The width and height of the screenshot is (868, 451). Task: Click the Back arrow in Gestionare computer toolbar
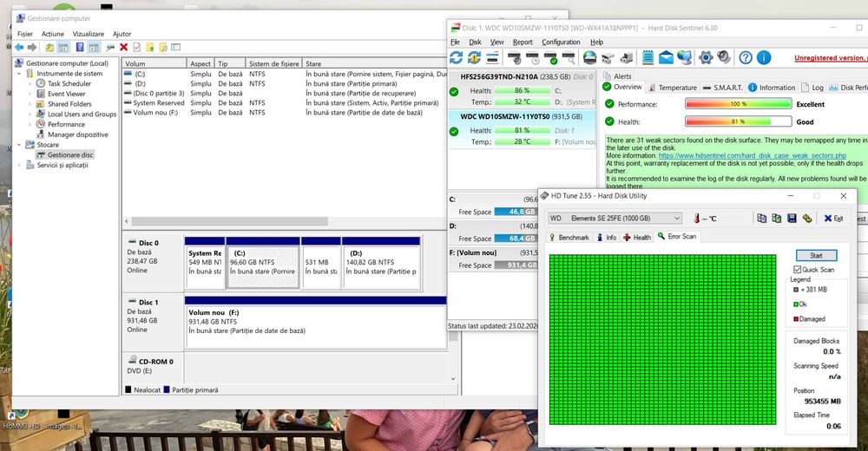coord(19,48)
